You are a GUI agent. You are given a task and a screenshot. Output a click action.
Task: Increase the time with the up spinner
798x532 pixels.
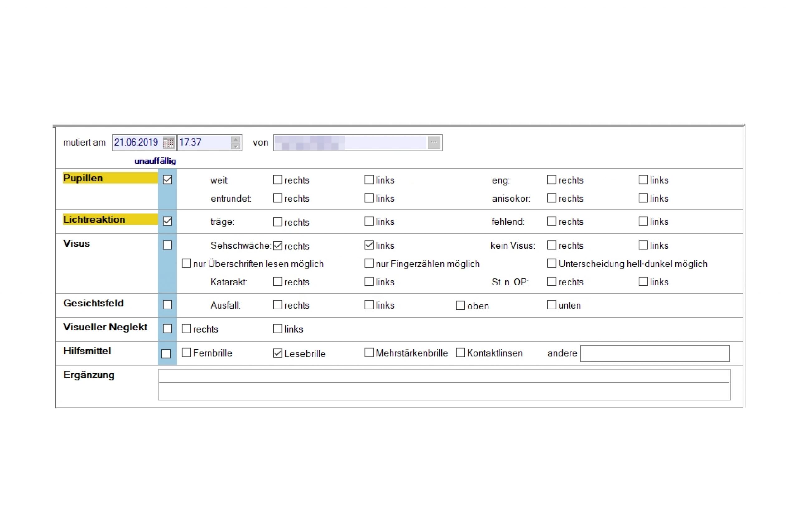pos(235,139)
